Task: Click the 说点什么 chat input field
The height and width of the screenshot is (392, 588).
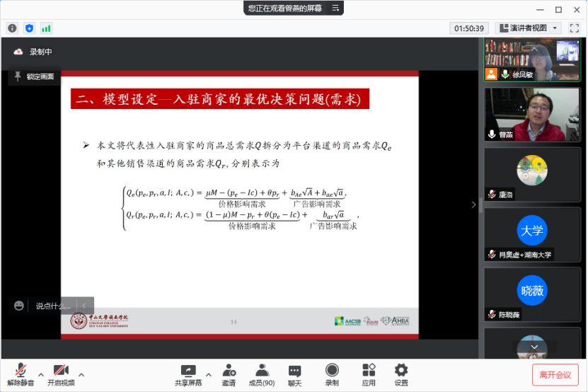Action: click(x=53, y=306)
